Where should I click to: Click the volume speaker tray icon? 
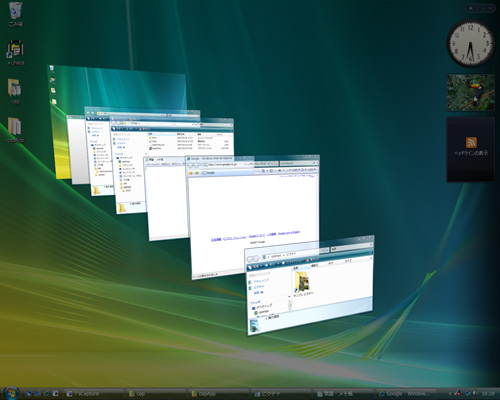pyautogui.click(x=474, y=394)
